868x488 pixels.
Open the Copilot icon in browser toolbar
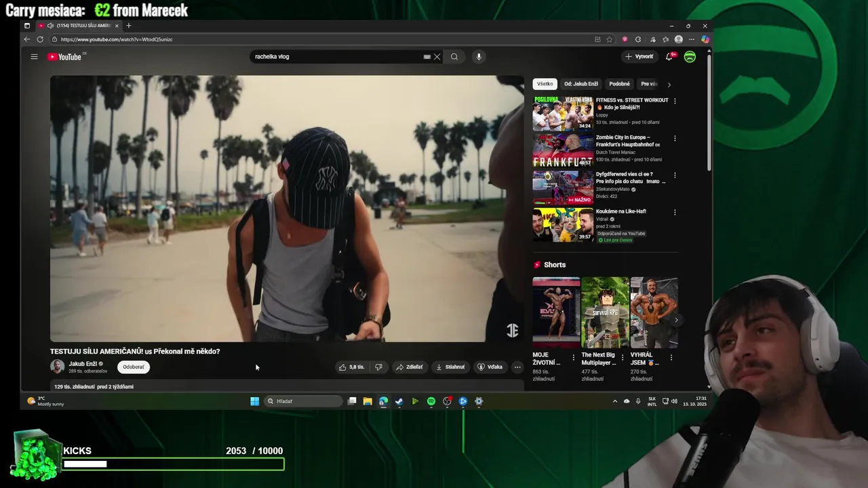tap(705, 39)
